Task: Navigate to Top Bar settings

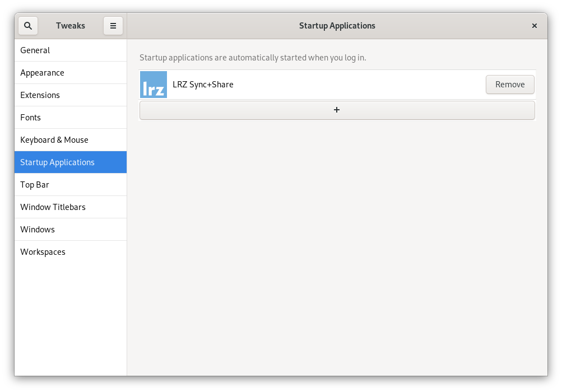Action: (35, 185)
